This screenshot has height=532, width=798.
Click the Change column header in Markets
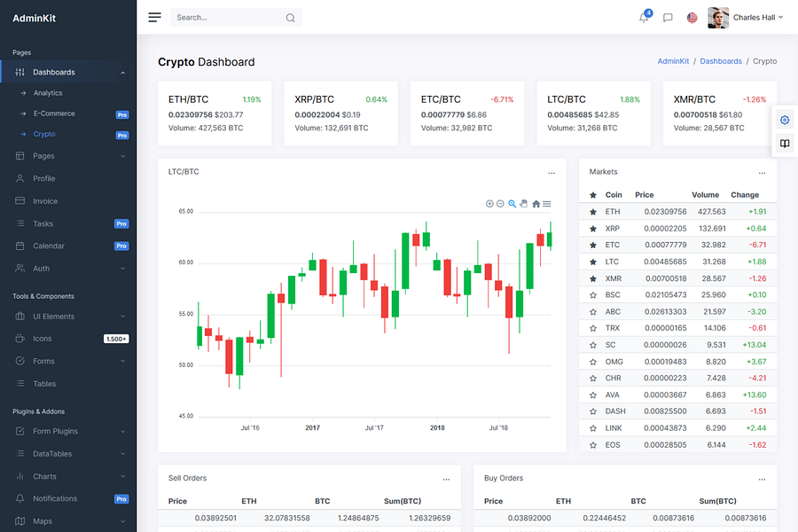click(745, 195)
